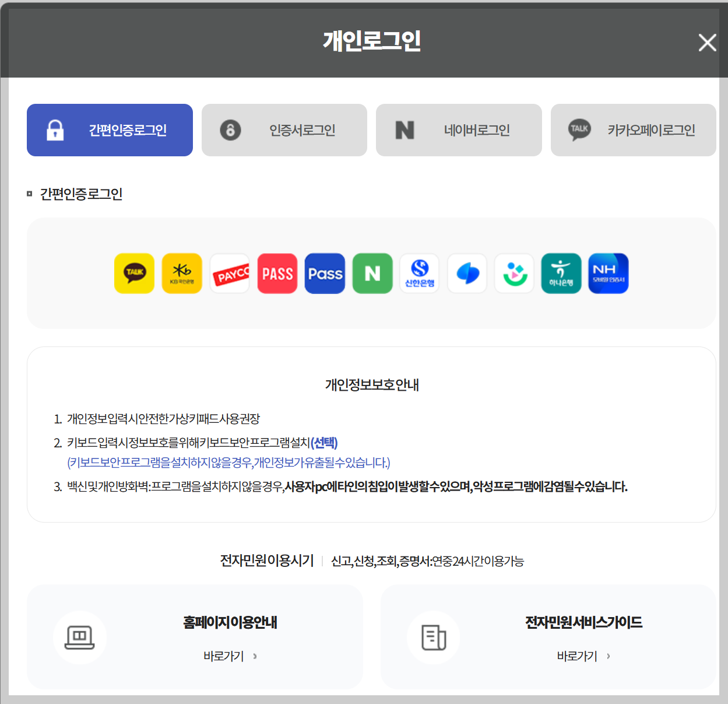The width and height of the screenshot is (728, 704).
Task: Select the 신한은행 authentication icon
Action: coord(419,273)
